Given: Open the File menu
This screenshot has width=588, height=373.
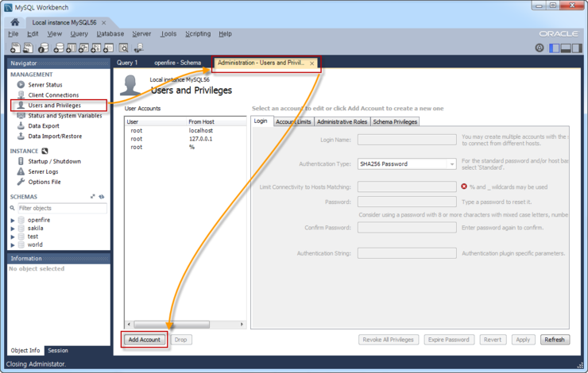Looking at the screenshot, I should click(14, 33).
